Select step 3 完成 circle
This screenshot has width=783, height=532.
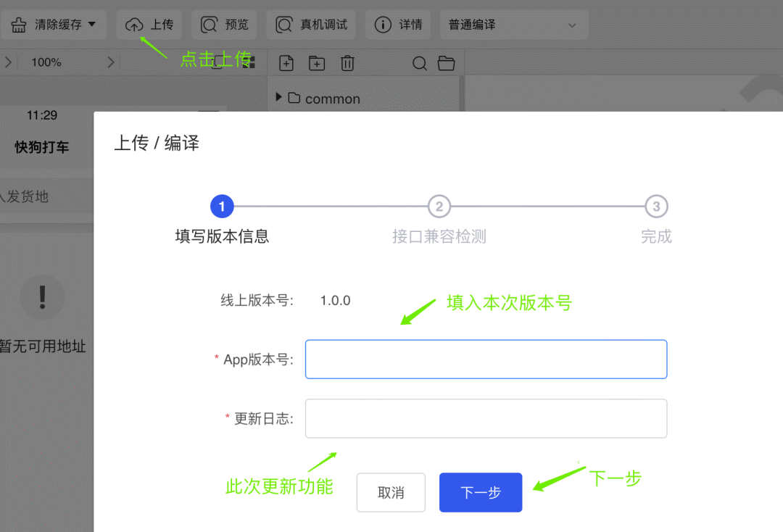point(656,206)
